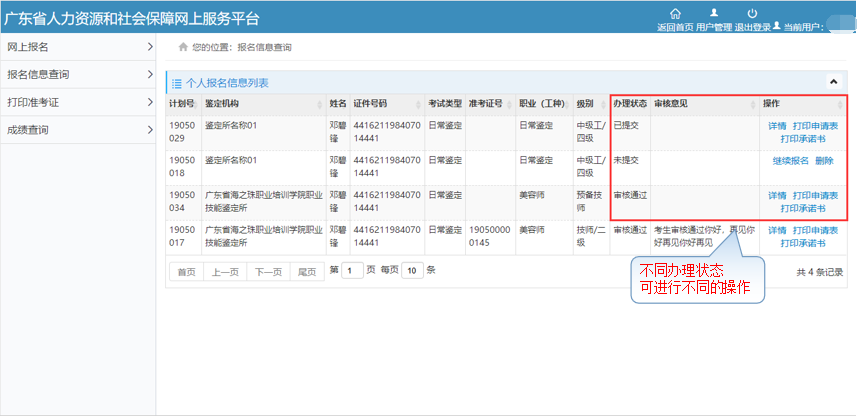Open the 打印准考证 sidebar menu

(x=78, y=102)
